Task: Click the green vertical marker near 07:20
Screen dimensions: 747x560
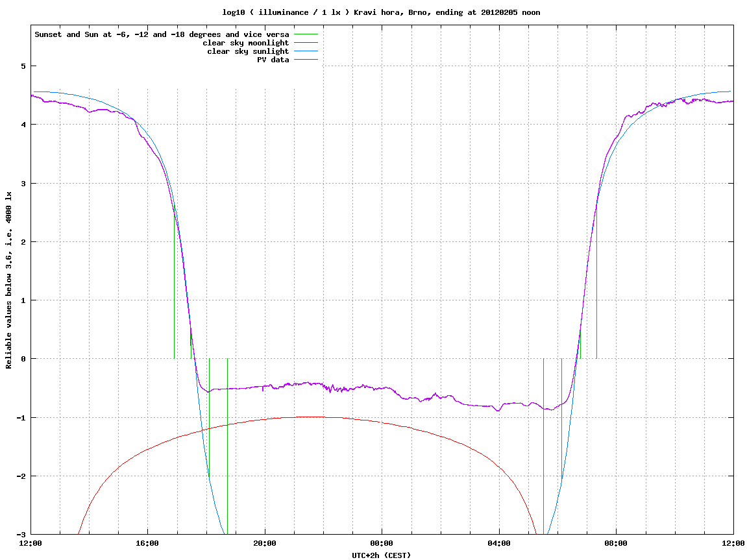Action: (596, 281)
